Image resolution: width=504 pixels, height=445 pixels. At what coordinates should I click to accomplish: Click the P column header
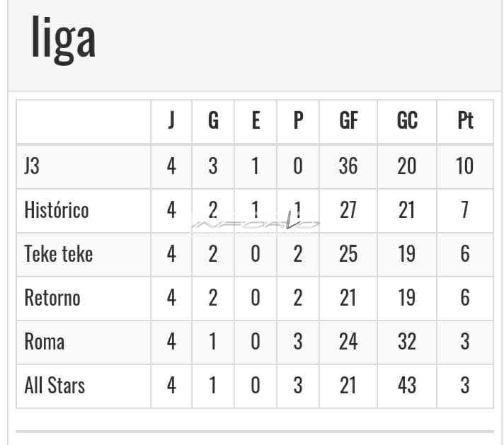(x=298, y=121)
